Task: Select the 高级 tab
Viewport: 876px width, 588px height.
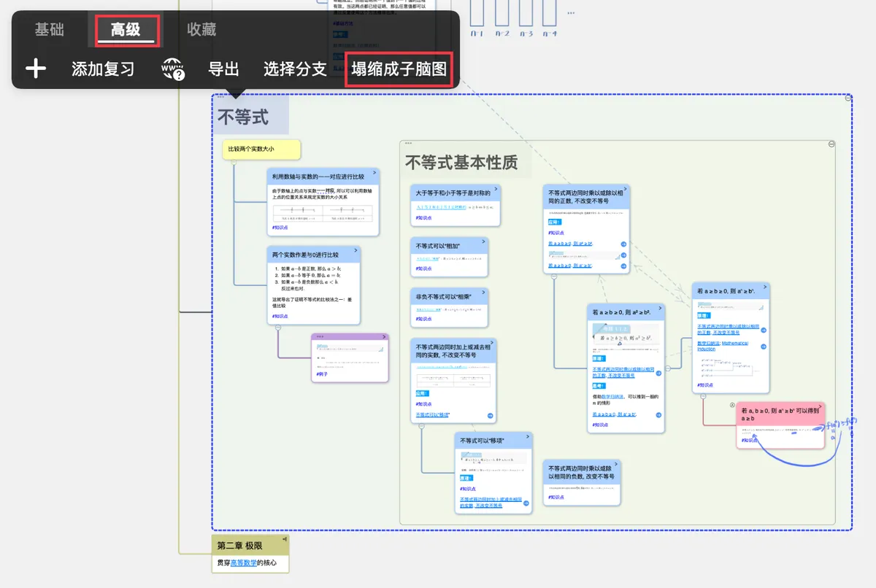Action: tap(126, 30)
